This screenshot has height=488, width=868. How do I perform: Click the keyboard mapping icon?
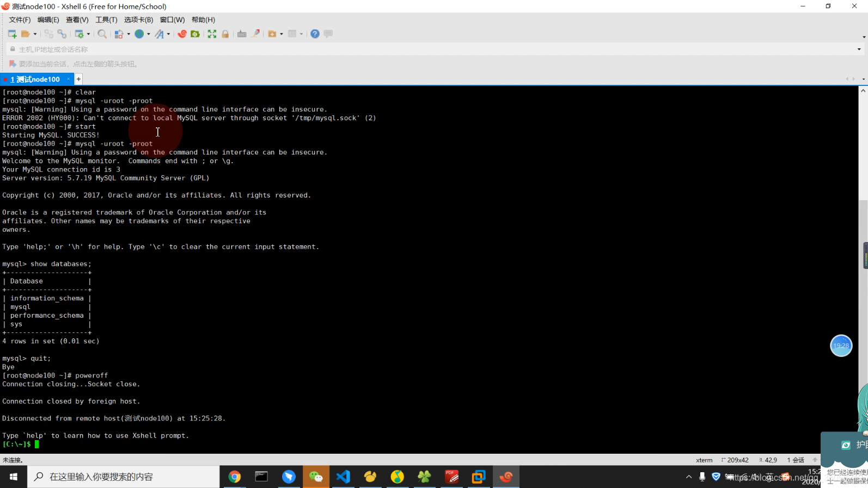click(242, 34)
